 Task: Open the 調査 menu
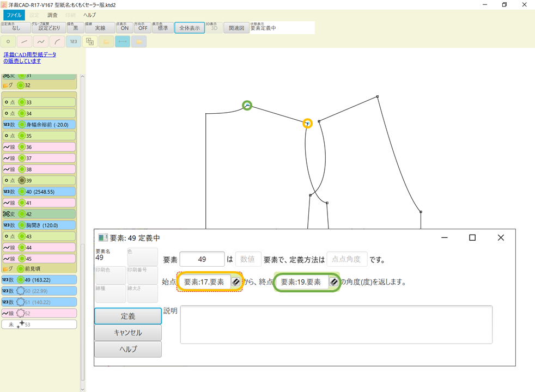52,15
